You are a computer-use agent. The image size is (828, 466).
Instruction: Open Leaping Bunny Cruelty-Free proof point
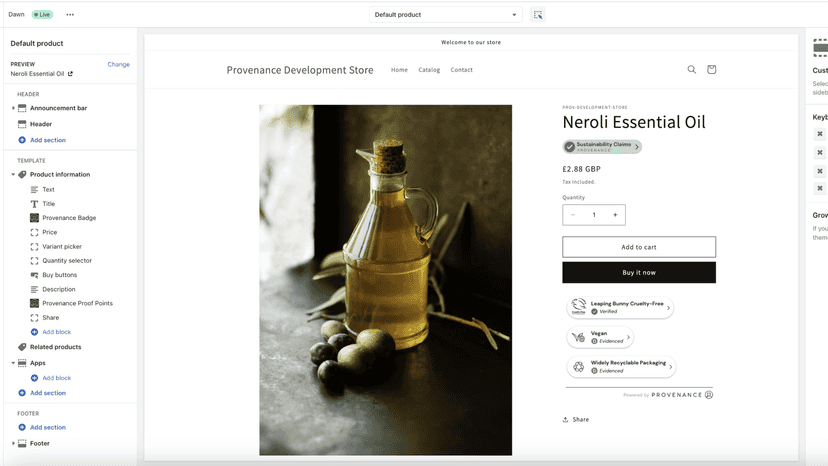tap(620, 307)
